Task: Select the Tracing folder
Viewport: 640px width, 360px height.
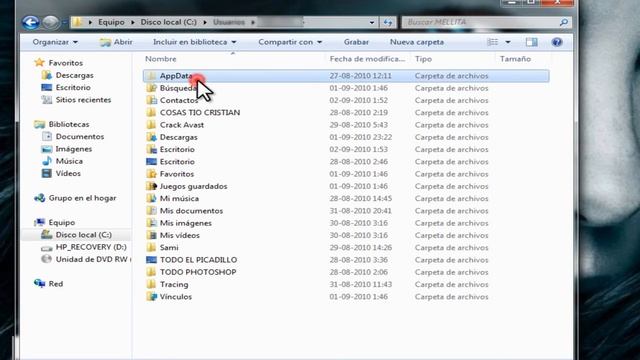Action: click(x=174, y=284)
